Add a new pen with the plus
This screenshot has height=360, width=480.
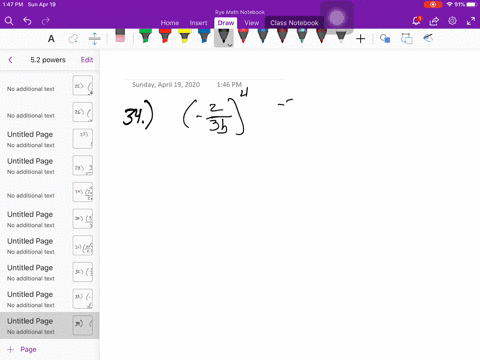360,39
